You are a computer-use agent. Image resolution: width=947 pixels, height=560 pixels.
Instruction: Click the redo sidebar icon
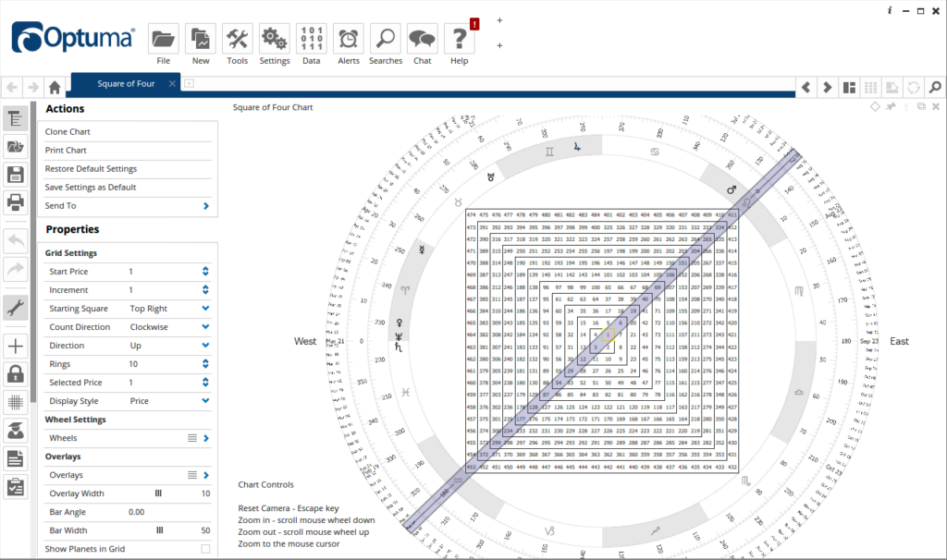pos(15,269)
